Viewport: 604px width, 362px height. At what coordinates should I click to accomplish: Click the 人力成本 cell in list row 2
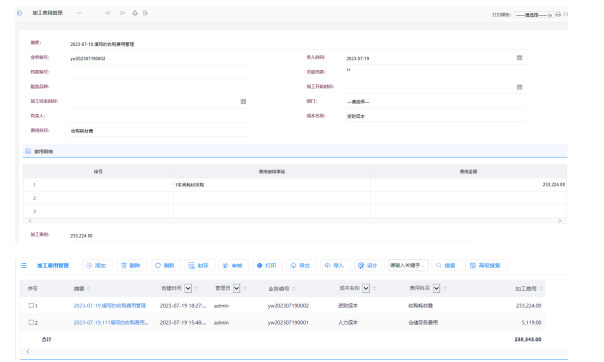348,323
